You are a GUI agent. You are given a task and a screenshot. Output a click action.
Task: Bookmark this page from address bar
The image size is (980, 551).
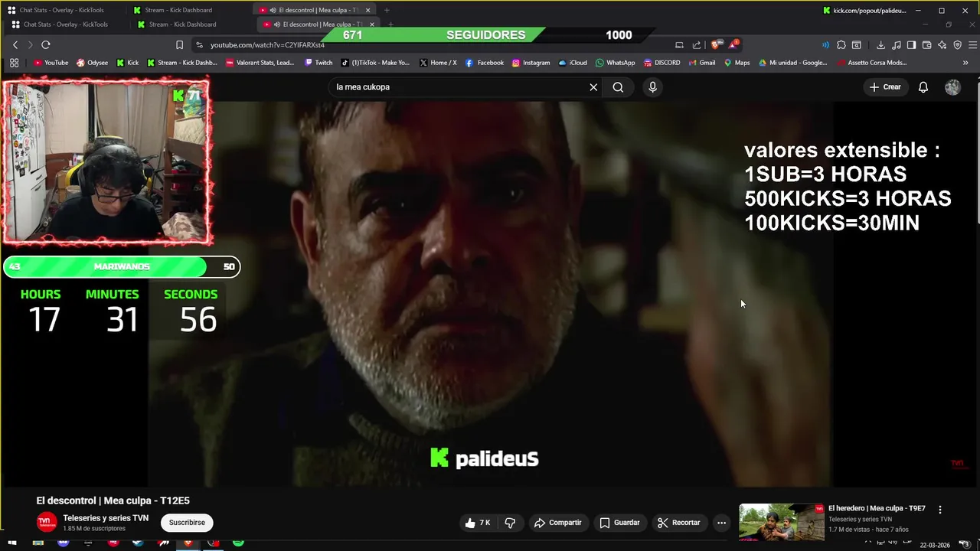(179, 45)
